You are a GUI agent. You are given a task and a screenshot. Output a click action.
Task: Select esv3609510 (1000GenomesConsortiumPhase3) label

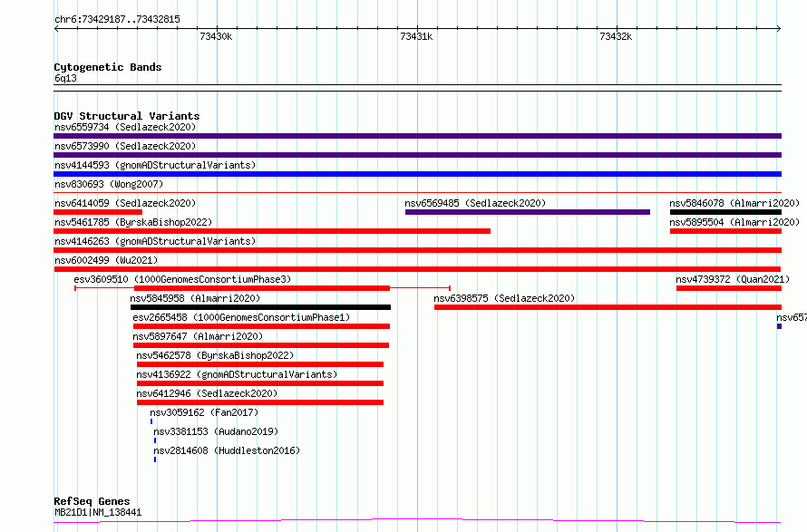182,279
